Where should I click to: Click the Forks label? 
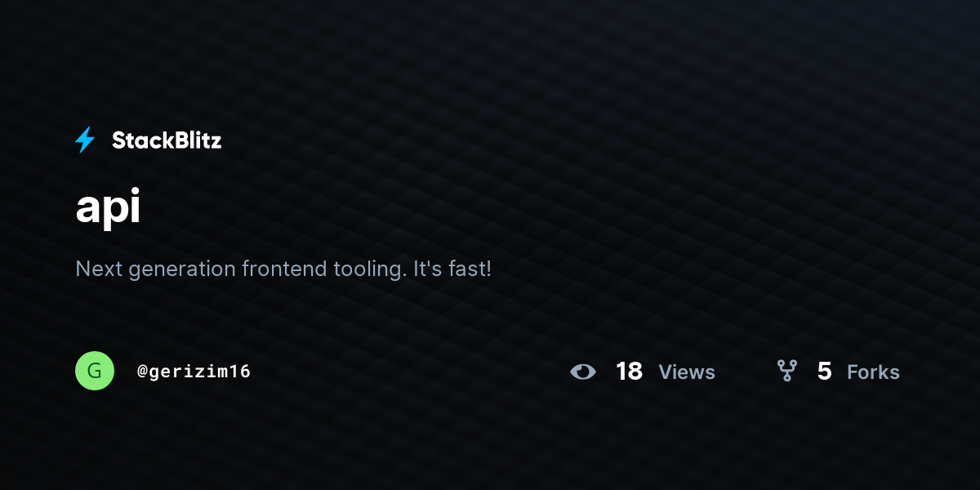873,372
